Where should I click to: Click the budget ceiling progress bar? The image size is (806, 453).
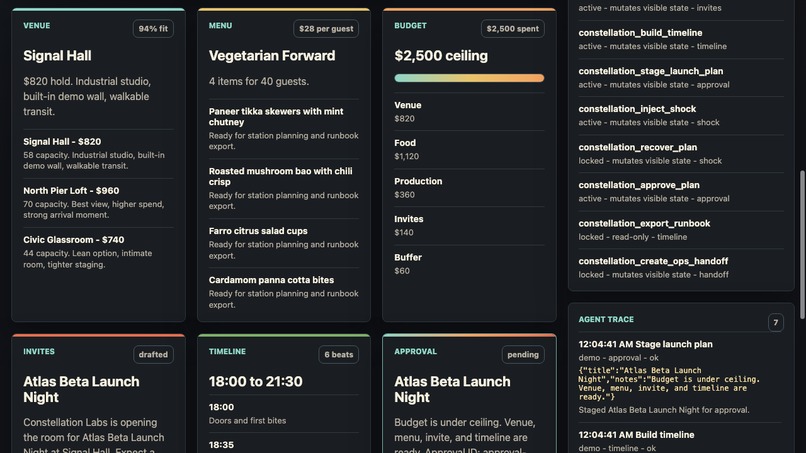(469, 78)
